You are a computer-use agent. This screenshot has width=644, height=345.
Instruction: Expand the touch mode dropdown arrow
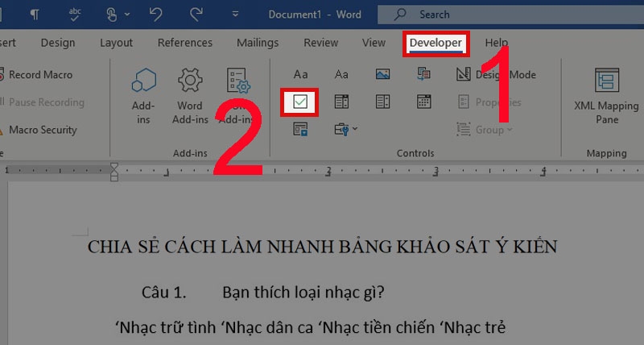point(127,15)
